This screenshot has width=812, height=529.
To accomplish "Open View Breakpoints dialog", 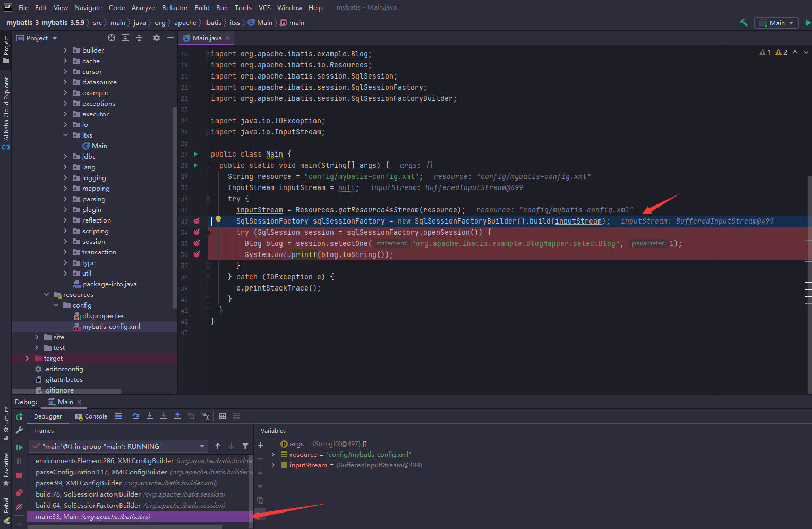I will pos(19,493).
